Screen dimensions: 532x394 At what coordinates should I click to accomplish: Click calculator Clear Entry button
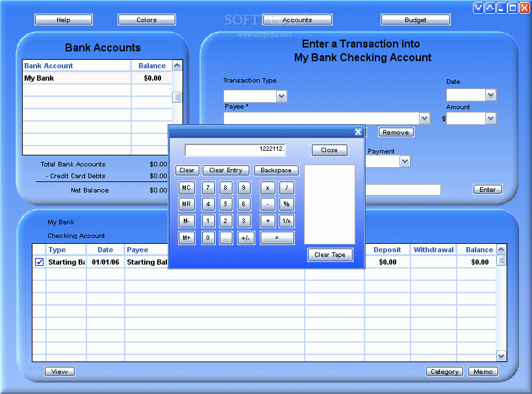[226, 170]
